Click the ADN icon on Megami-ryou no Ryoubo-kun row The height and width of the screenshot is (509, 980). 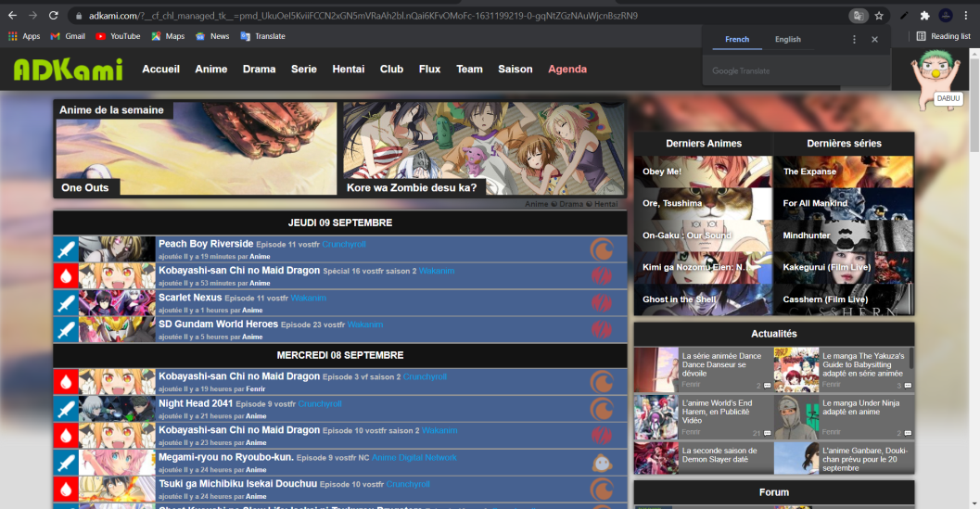pyautogui.click(x=602, y=463)
